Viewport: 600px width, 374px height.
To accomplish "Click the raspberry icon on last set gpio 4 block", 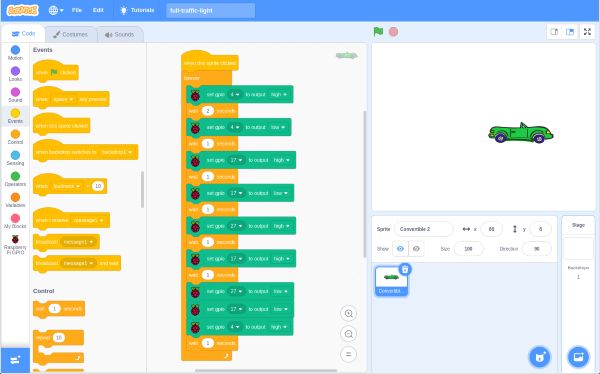I will [x=195, y=327].
